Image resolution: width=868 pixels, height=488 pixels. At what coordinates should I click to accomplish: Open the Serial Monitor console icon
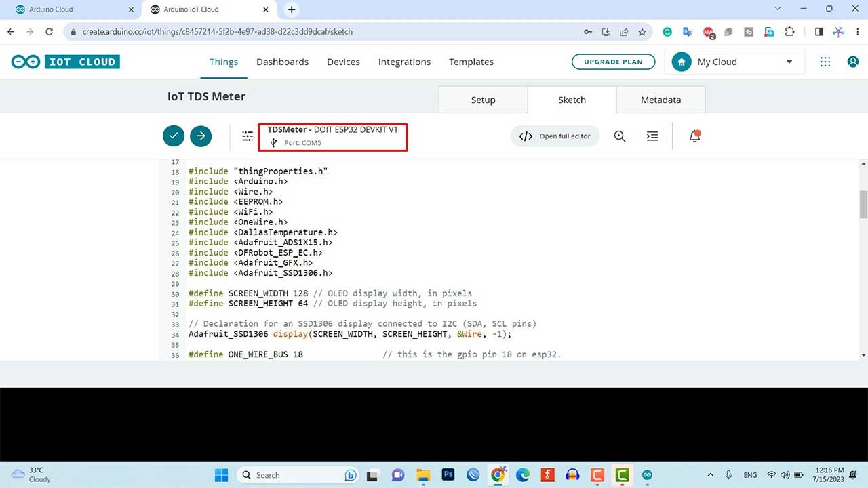coord(652,136)
